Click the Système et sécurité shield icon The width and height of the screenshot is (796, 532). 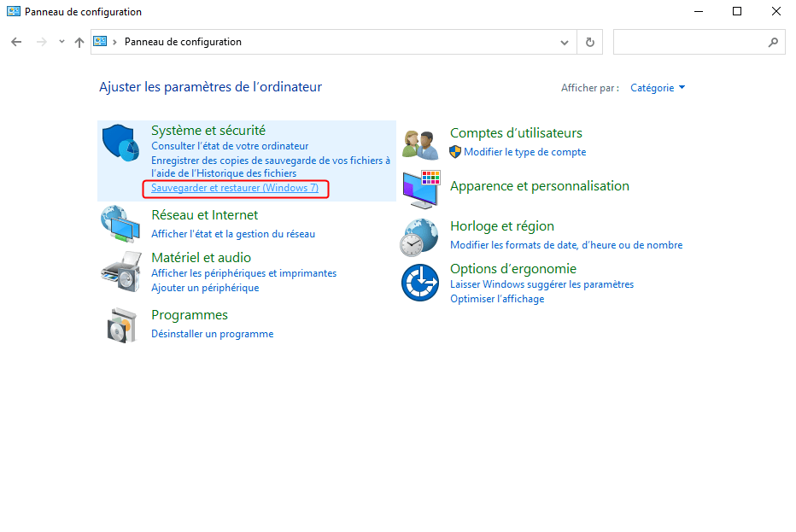click(x=120, y=143)
